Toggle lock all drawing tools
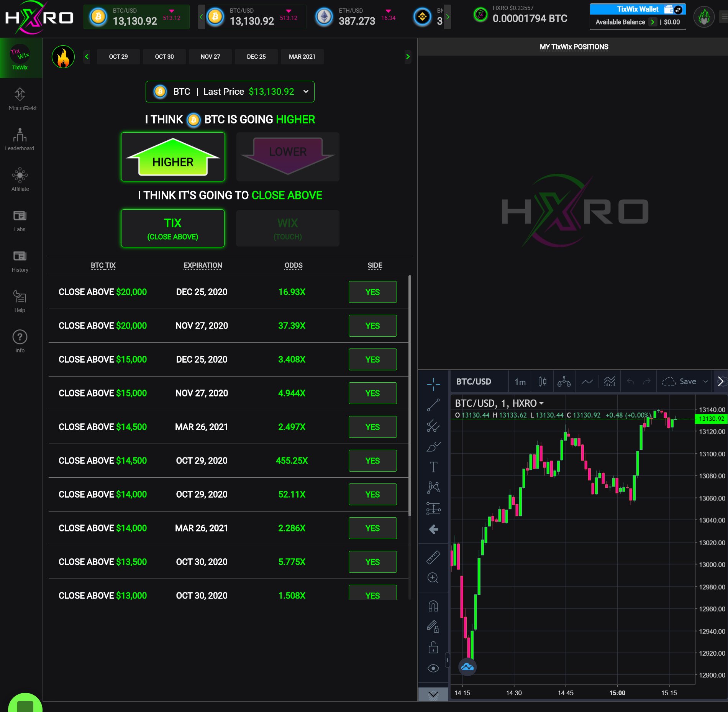The width and height of the screenshot is (728, 712). point(433,648)
